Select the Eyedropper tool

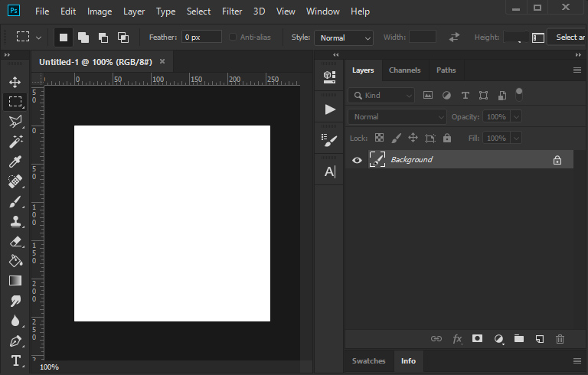[15, 161]
